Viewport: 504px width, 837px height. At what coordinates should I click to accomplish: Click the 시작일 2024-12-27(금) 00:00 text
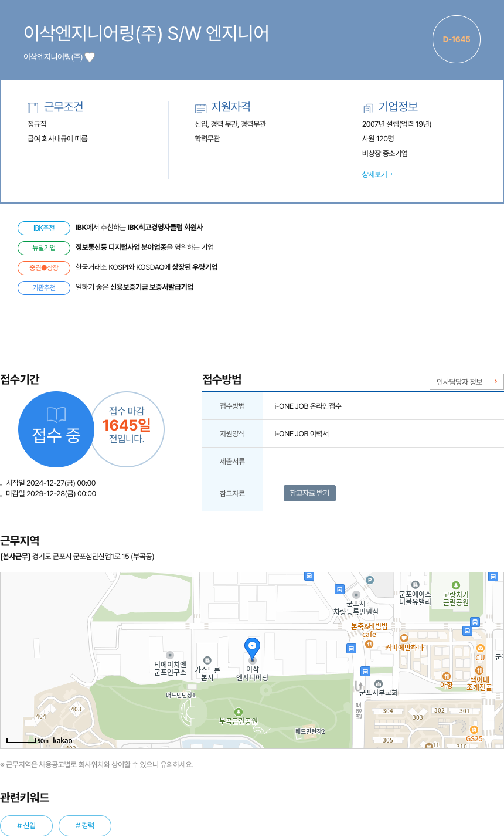[x=51, y=483]
